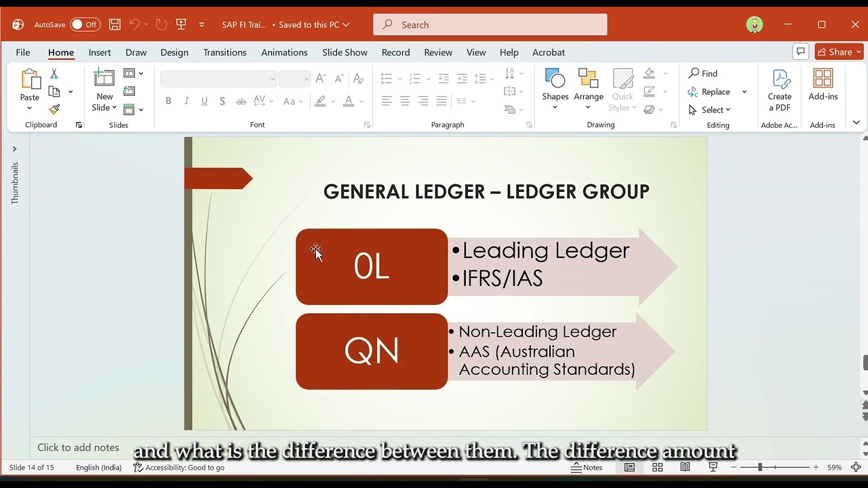Screen dimensions: 868x488
Task: Open the File menu
Action: point(23,52)
